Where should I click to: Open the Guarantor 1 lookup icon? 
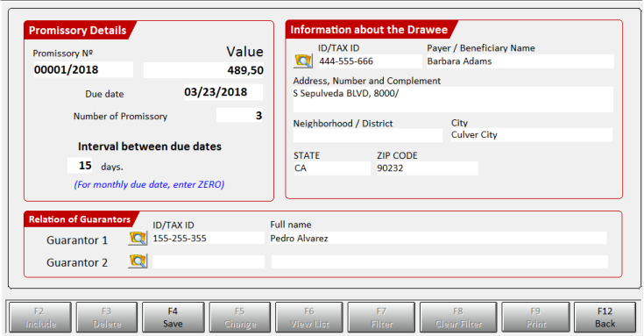138,238
